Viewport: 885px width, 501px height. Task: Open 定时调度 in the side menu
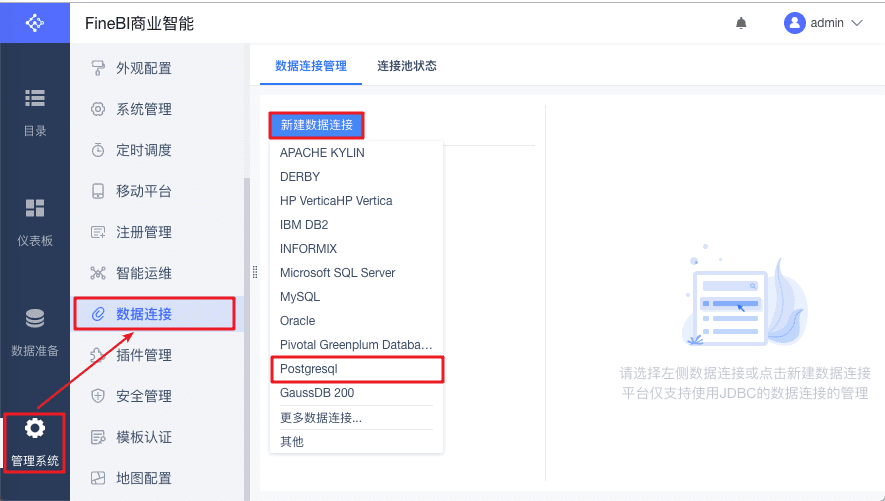tap(144, 150)
